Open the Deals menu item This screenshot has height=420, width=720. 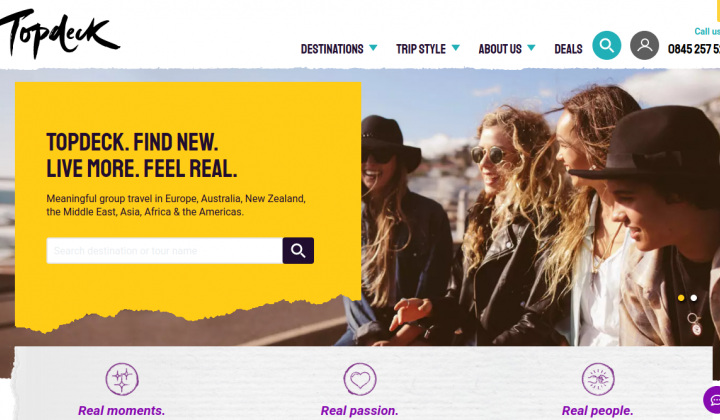(x=568, y=49)
